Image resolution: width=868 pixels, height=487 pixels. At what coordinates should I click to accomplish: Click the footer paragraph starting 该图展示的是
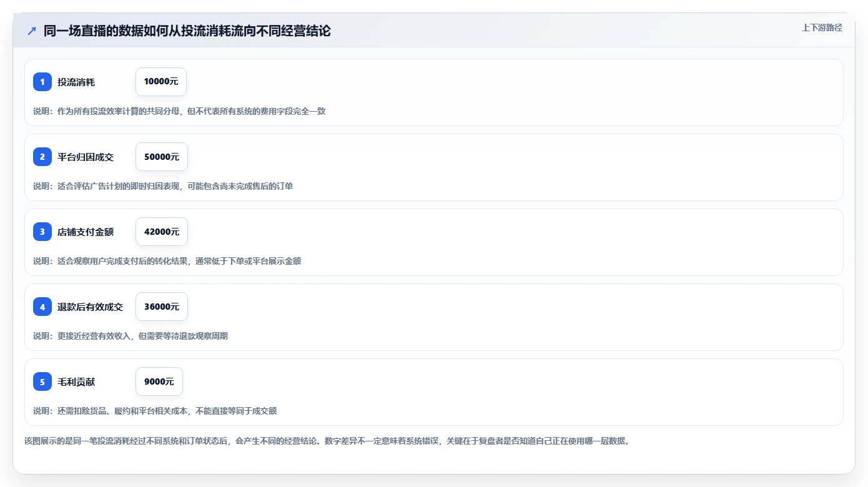point(327,441)
